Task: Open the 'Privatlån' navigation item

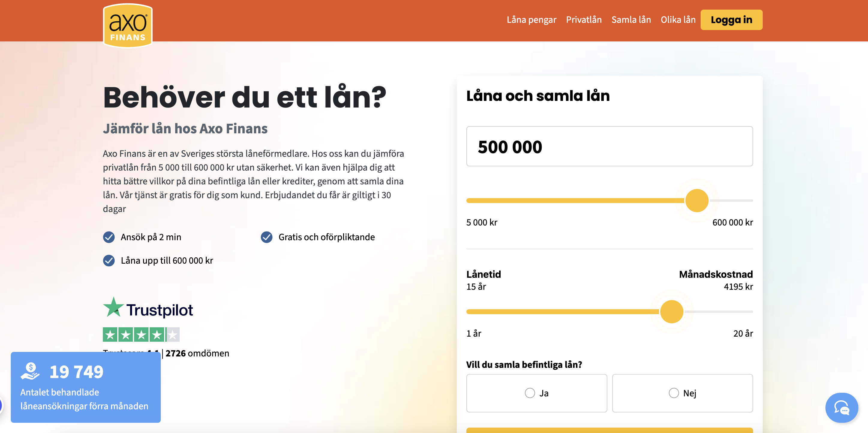Action: (584, 20)
